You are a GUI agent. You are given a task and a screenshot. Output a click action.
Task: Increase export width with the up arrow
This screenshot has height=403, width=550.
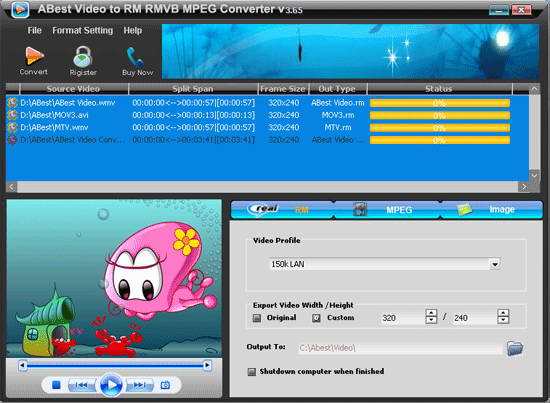pos(431,313)
